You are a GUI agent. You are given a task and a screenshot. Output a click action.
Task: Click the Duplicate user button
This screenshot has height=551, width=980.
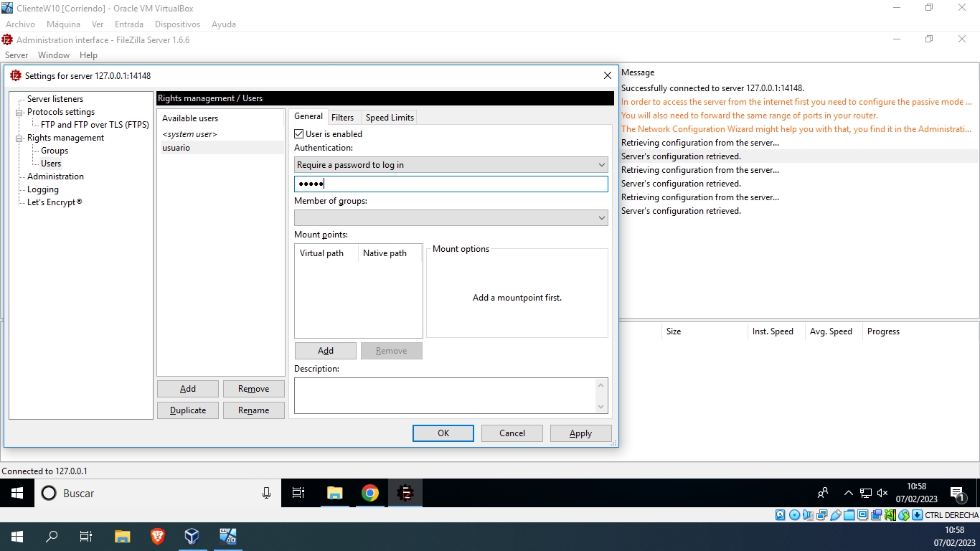[x=188, y=410]
